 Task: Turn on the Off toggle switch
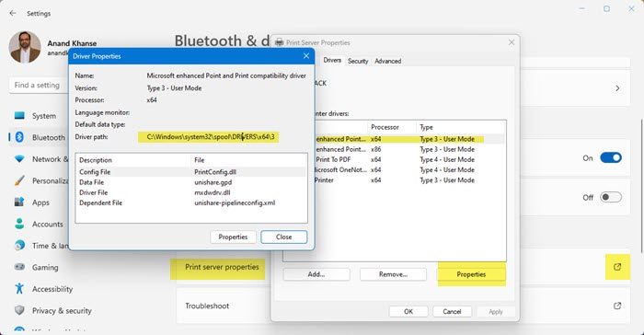point(611,197)
